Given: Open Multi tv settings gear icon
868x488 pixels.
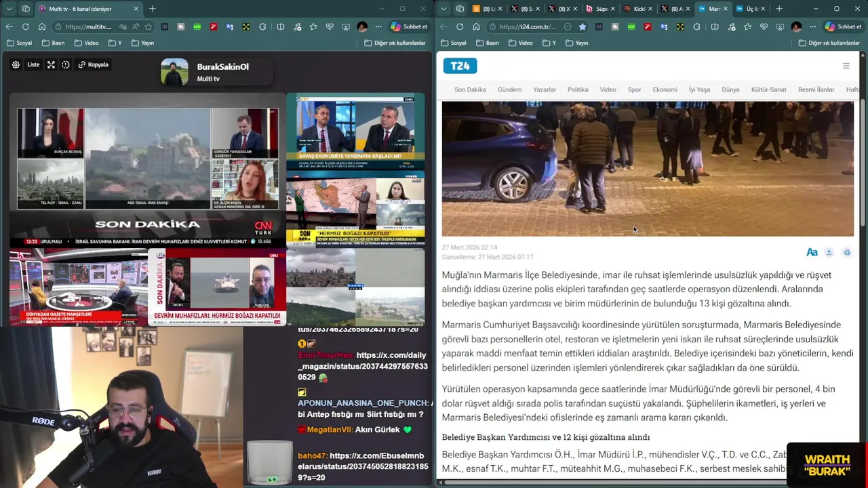Looking at the screenshot, I should 16,65.
